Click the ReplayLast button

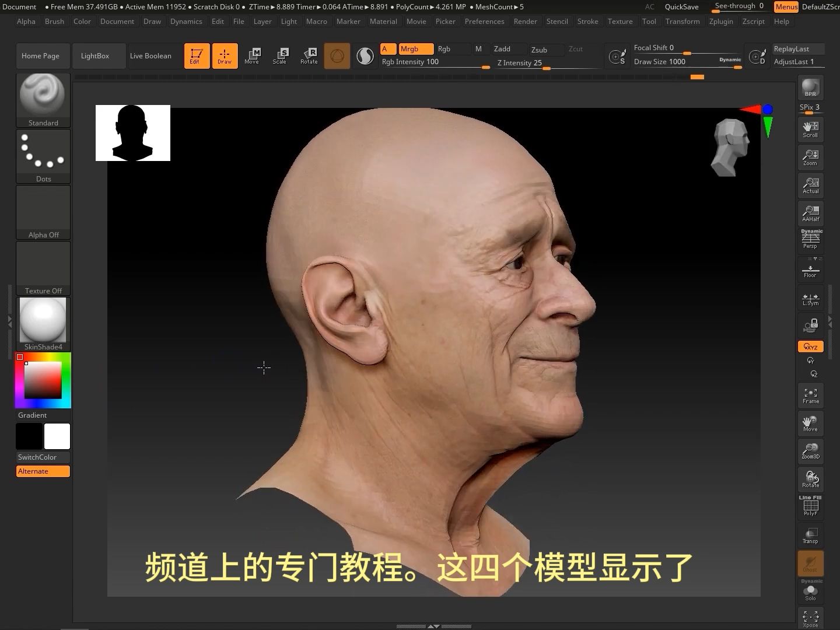click(x=798, y=49)
